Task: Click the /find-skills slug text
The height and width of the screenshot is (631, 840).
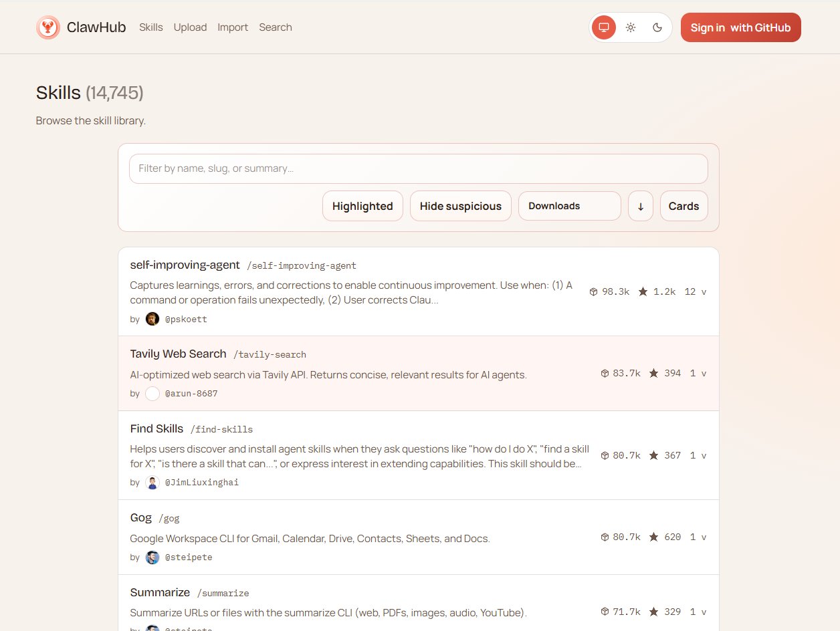Action: (x=221, y=430)
